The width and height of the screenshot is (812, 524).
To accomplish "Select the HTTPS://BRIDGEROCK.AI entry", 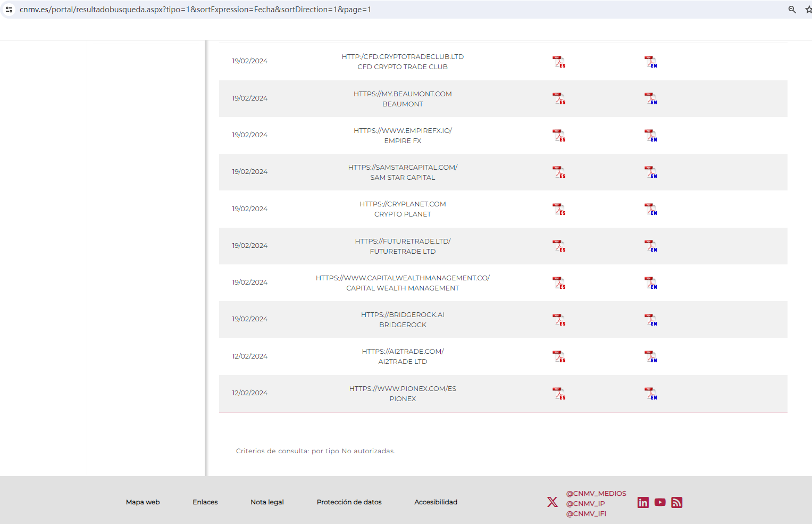I will [x=403, y=315].
